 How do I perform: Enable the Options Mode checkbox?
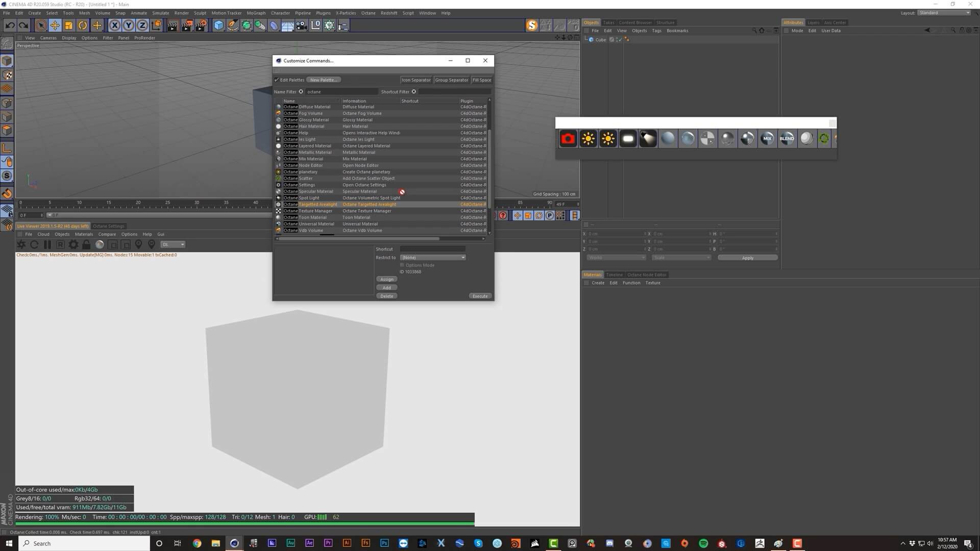(402, 265)
